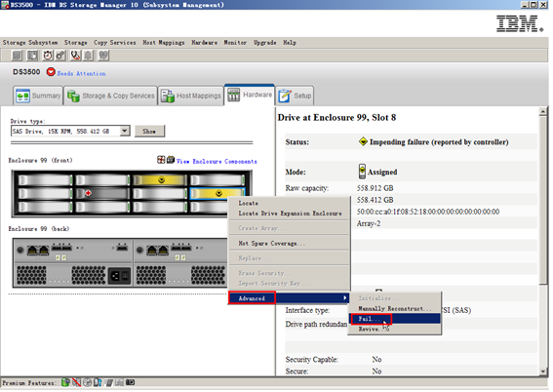Click the yellow diamond impending failure status icon

click(363, 141)
